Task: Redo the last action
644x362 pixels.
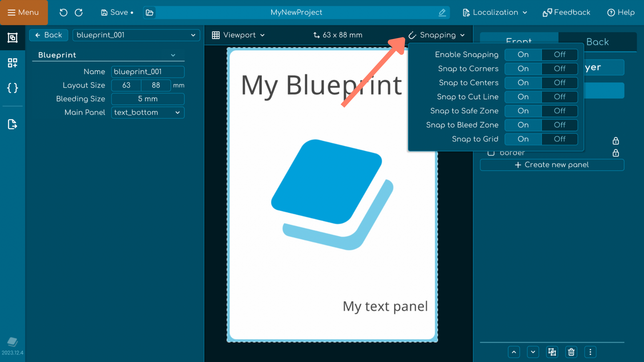Action: [x=78, y=12]
